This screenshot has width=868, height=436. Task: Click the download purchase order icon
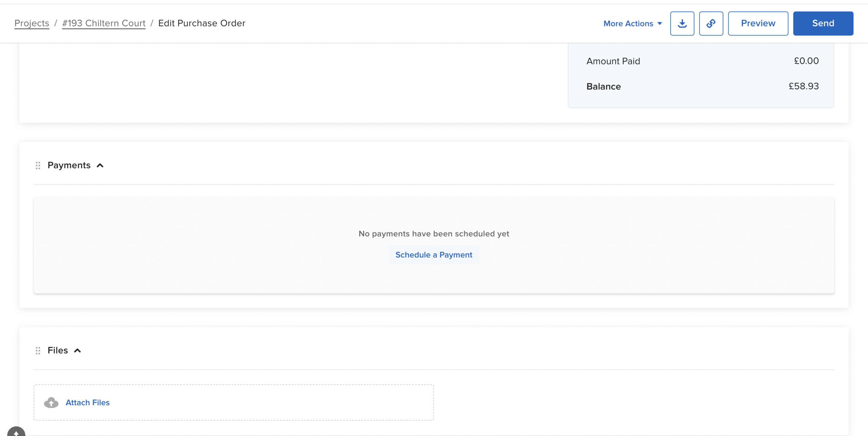682,23
